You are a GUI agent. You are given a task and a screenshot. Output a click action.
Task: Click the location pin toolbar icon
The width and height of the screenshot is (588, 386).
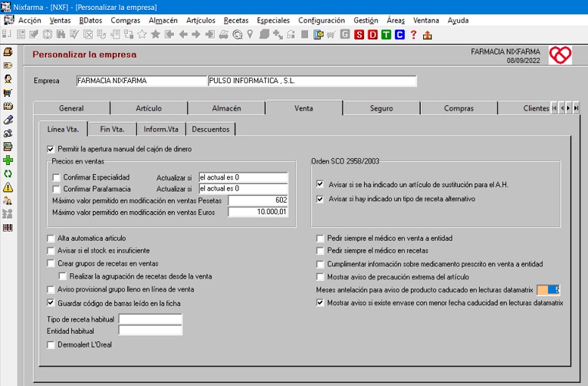tap(250, 35)
